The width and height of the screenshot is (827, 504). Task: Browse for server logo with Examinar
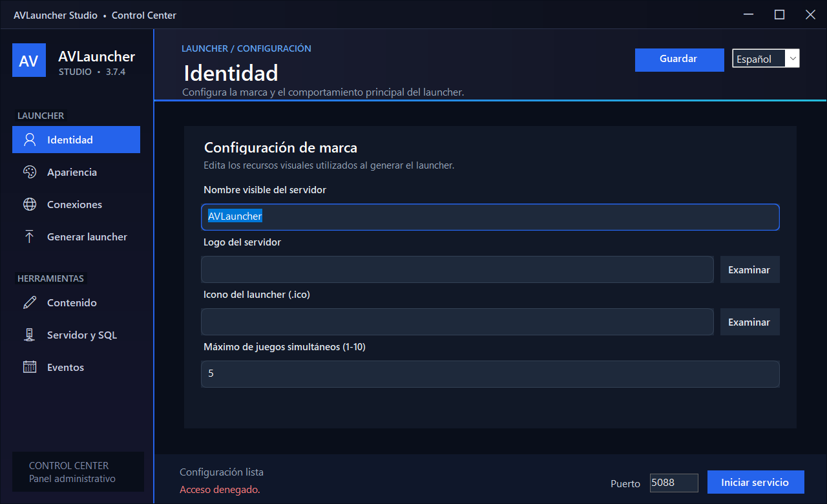[749, 269]
